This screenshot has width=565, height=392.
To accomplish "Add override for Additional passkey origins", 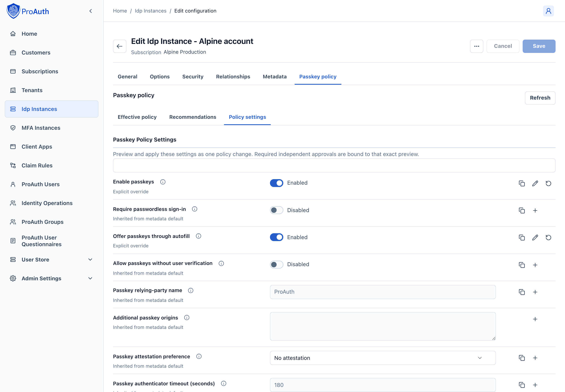I will pyautogui.click(x=535, y=319).
